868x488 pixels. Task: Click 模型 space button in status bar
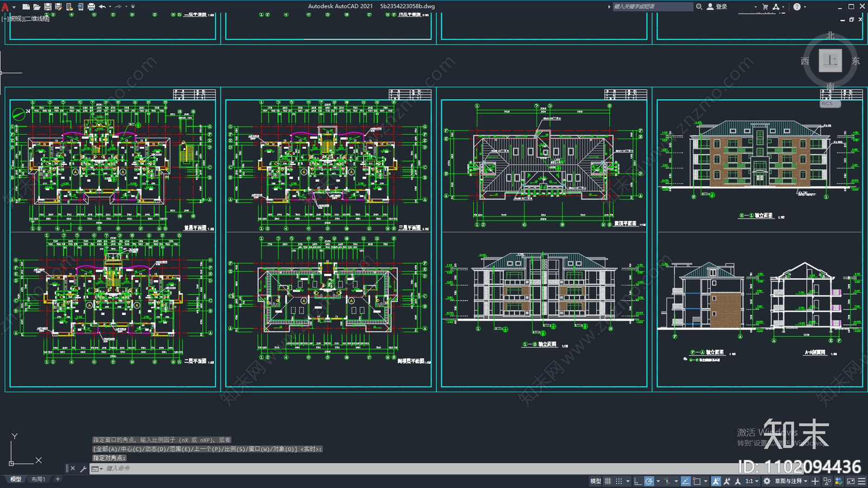pos(596,481)
